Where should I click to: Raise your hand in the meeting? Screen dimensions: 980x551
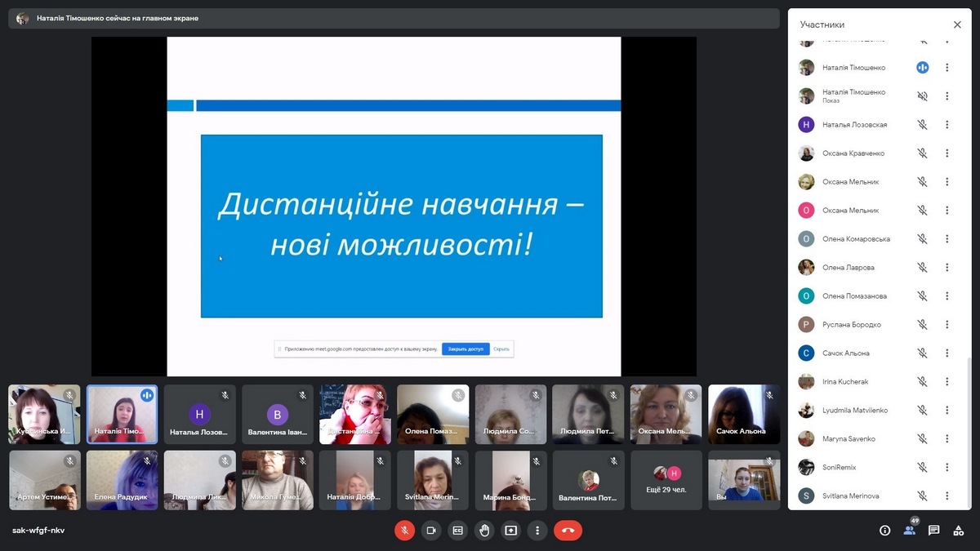coord(484,531)
